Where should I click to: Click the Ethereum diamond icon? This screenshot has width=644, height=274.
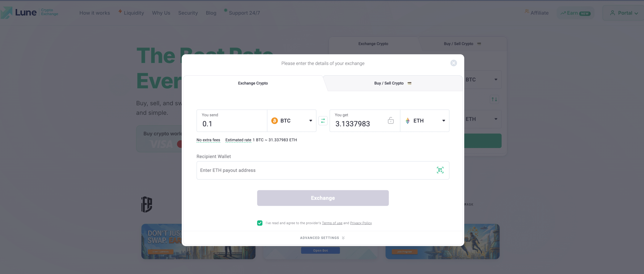click(x=408, y=121)
